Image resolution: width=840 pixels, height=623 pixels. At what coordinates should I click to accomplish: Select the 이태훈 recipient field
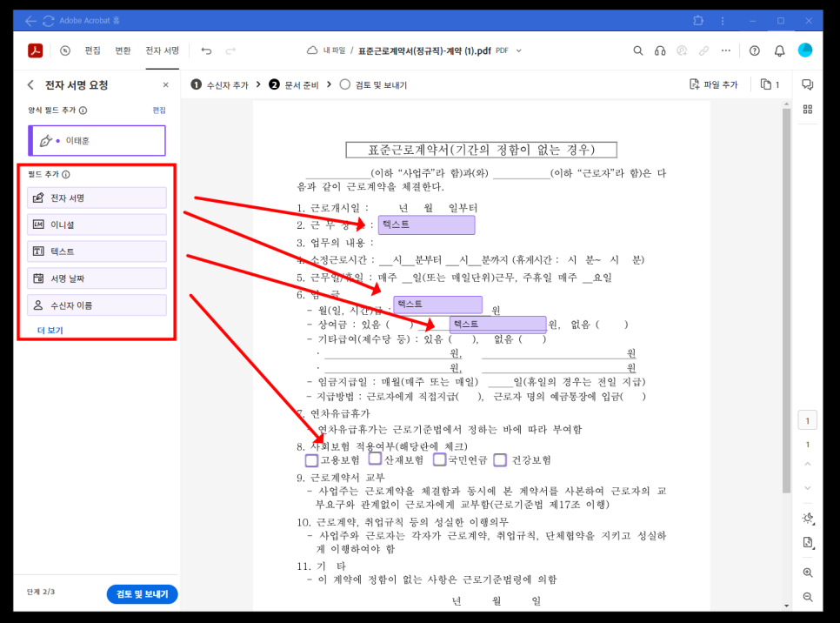click(97, 140)
